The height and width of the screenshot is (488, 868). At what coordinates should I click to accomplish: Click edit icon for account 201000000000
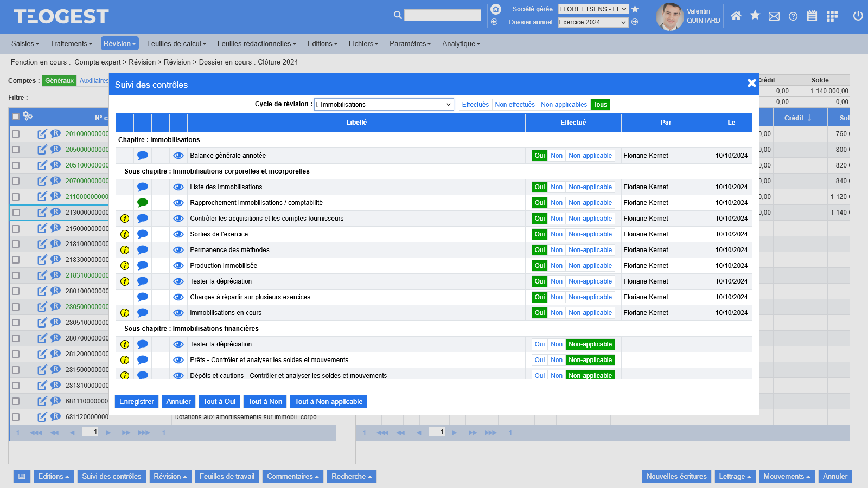(x=42, y=134)
